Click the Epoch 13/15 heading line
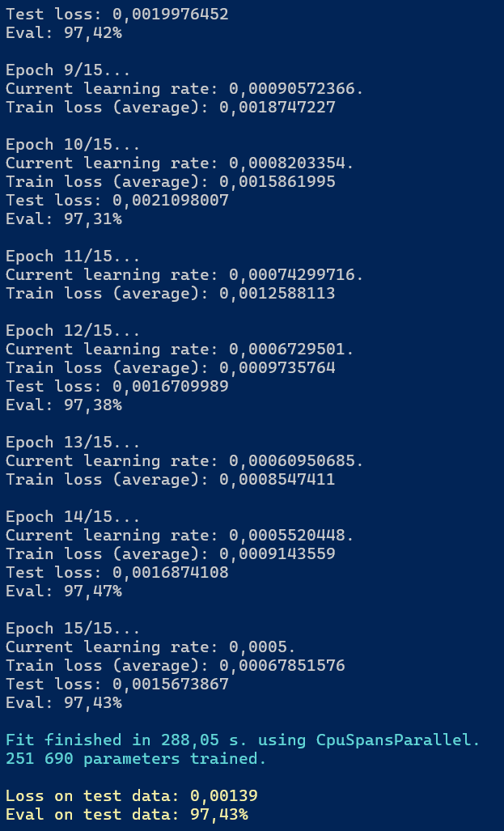This screenshot has width=504, height=831. click(x=73, y=443)
